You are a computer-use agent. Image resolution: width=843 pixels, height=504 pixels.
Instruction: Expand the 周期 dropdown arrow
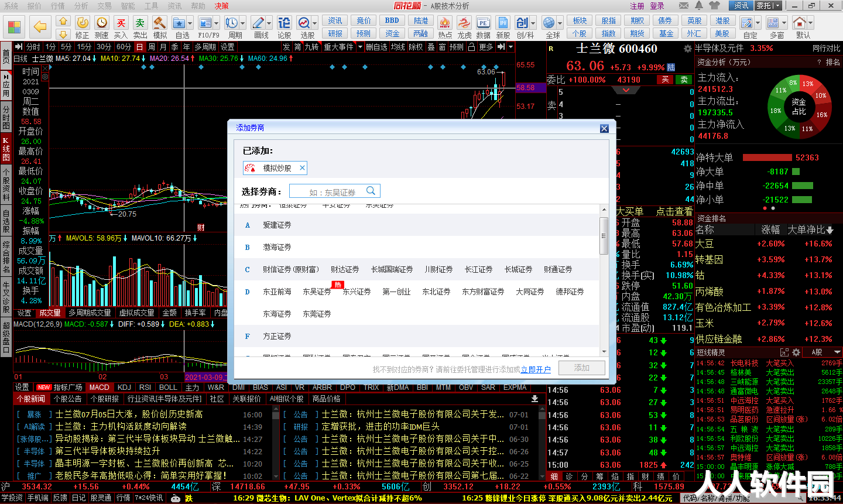(243, 23)
